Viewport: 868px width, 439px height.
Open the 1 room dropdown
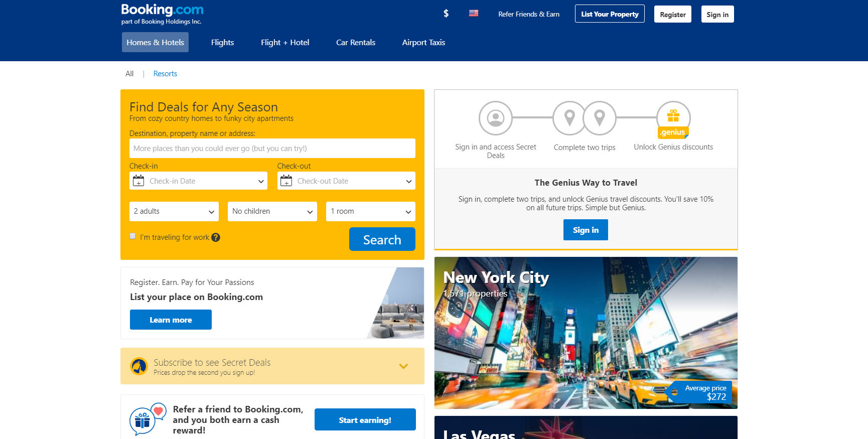[371, 211]
